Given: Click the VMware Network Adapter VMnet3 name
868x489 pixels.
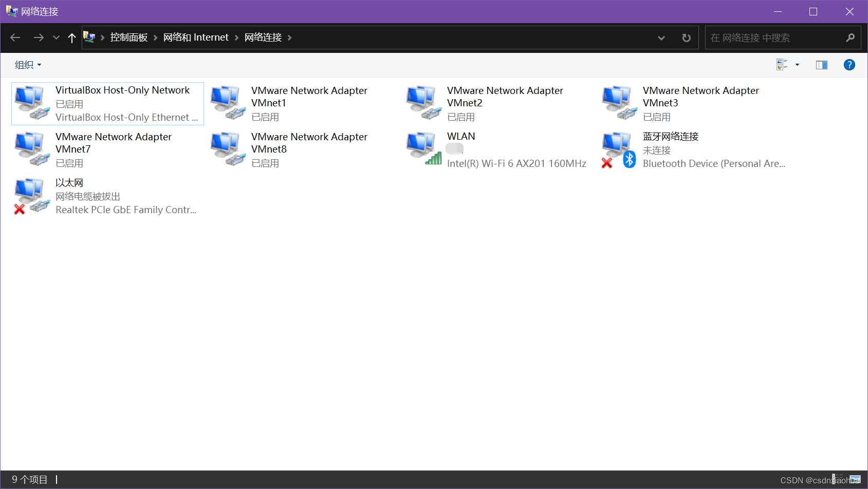Looking at the screenshot, I should pyautogui.click(x=701, y=97).
